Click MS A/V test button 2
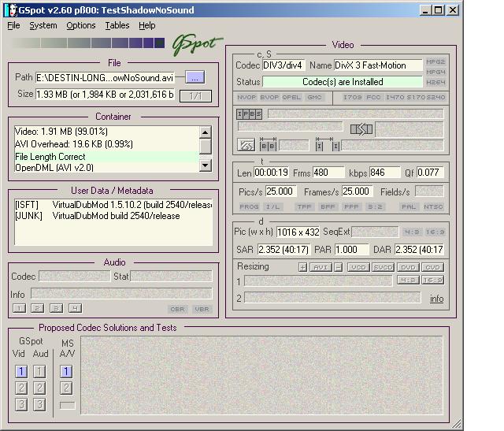Image resolution: width=504 pixels, height=431 pixels. [66, 388]
